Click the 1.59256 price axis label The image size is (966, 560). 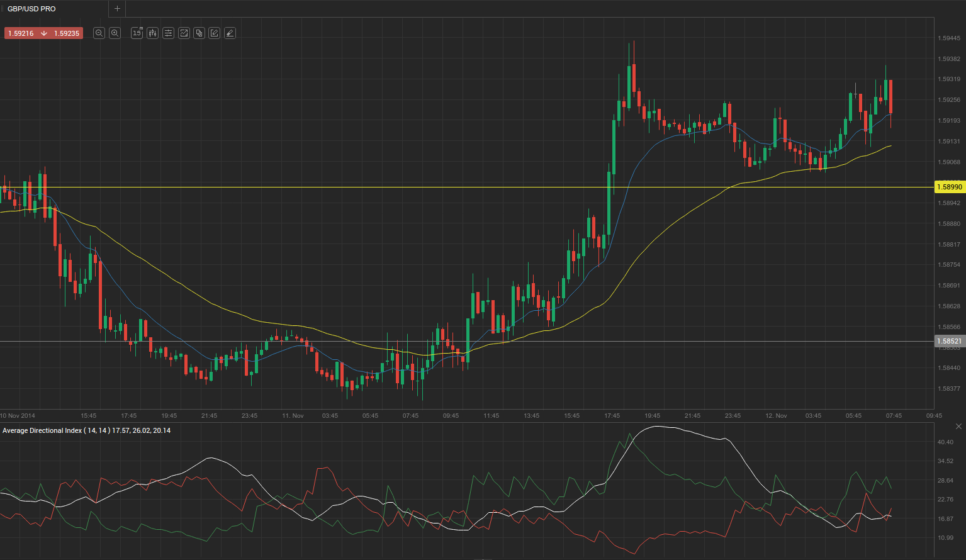click(949, 100)
